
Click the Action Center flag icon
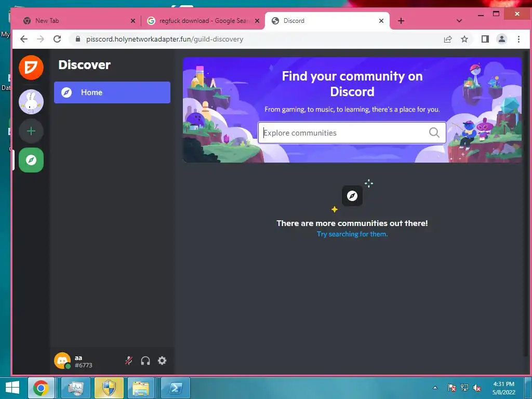[x=451, y=388]
